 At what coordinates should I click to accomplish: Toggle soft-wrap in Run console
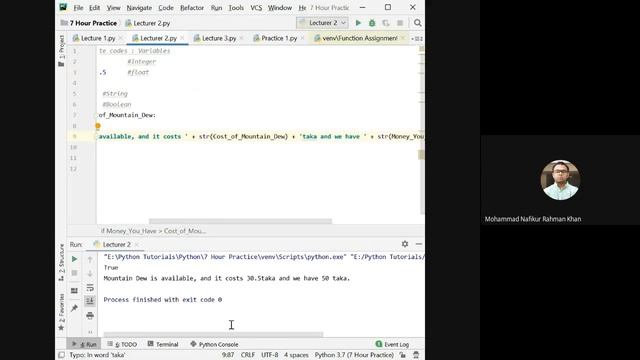point(90,288)
